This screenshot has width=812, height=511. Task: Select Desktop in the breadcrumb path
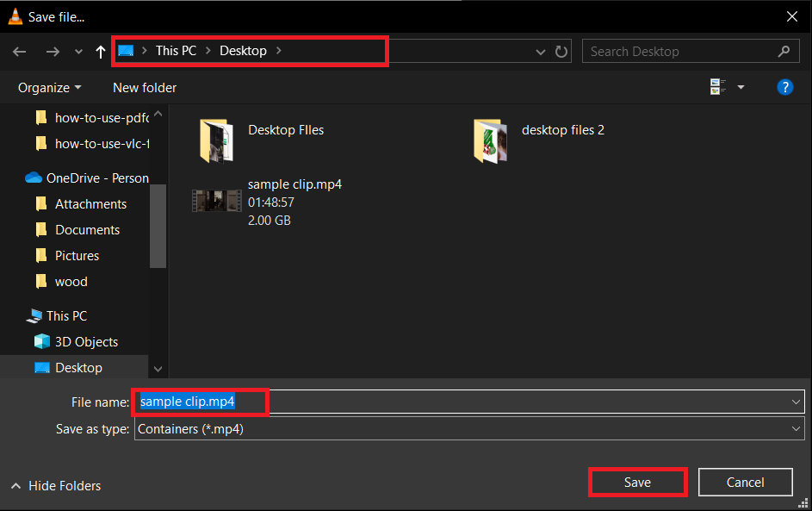pos(243,51)
